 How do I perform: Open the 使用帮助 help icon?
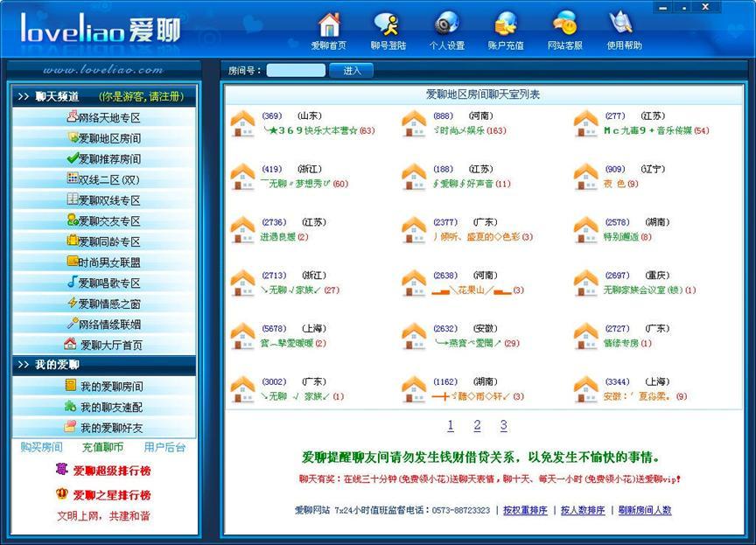coord(623,24)
